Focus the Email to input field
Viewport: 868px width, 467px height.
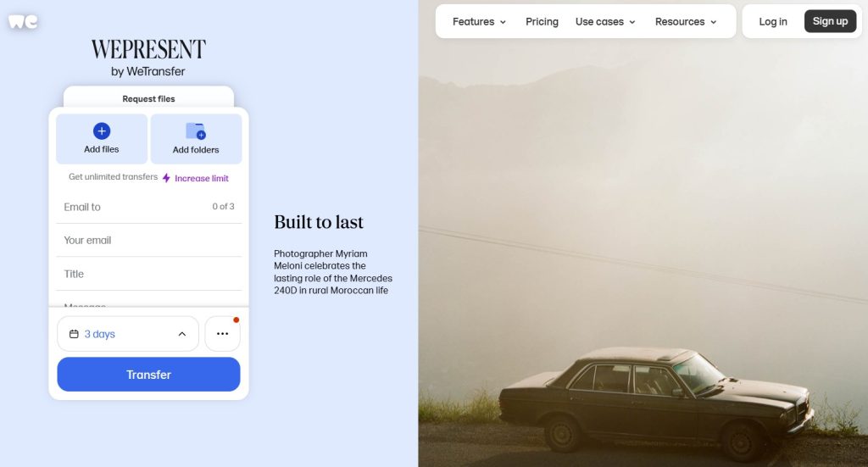(148, 207)
